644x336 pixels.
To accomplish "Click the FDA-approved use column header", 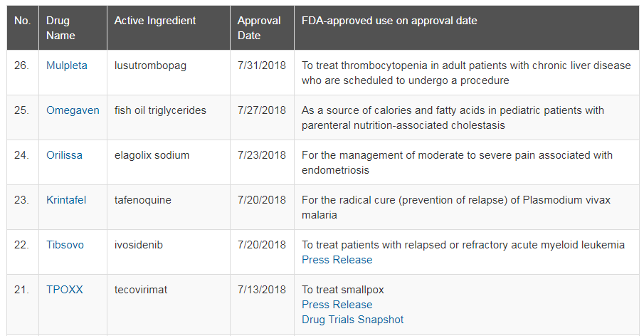I will (467, 28).
